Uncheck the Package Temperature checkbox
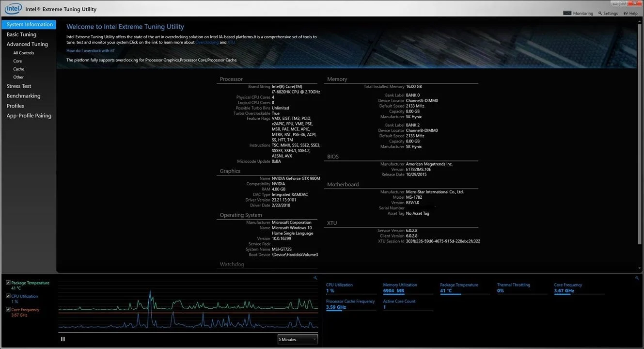The height and width of the screenshot is (349, 644). coord(8,283)
